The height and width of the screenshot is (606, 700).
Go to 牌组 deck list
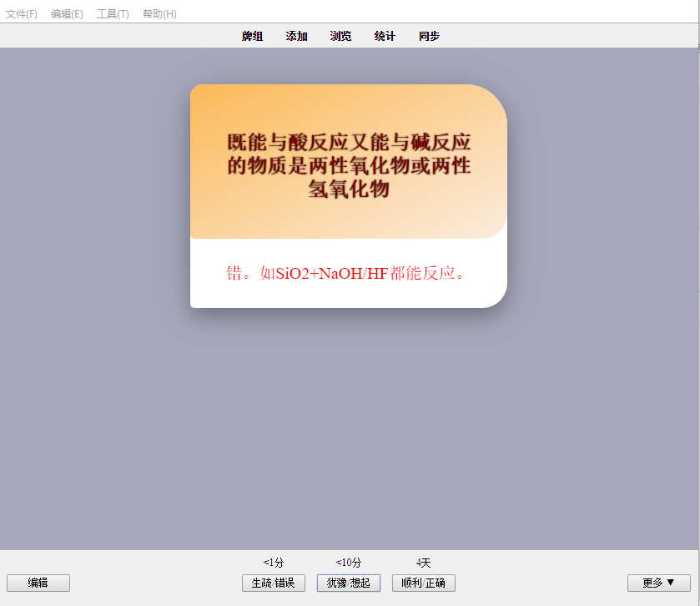[x=252, y=36]
